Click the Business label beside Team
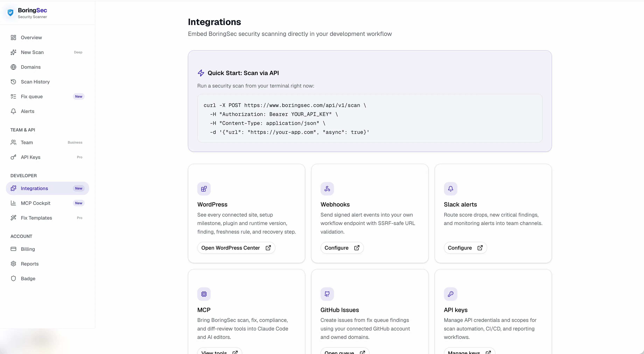The width and height of the screenshot is (644, 354). tap(75, 142)
